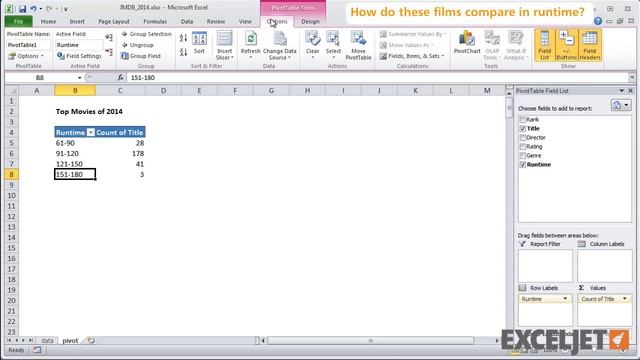The width and height of the screenshot is (640, 360).
Task: Switch to the Data ribbon tab
Action: [x=187, y=21]
